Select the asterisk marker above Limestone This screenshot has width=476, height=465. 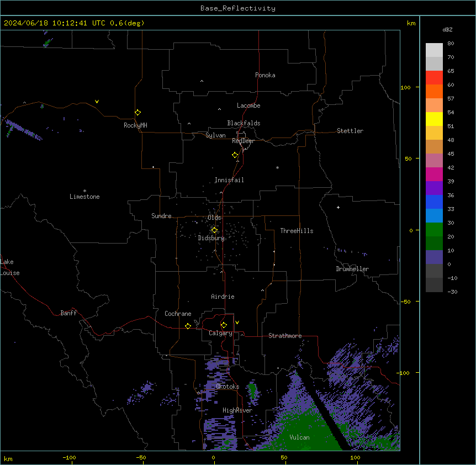coord(84,191)
